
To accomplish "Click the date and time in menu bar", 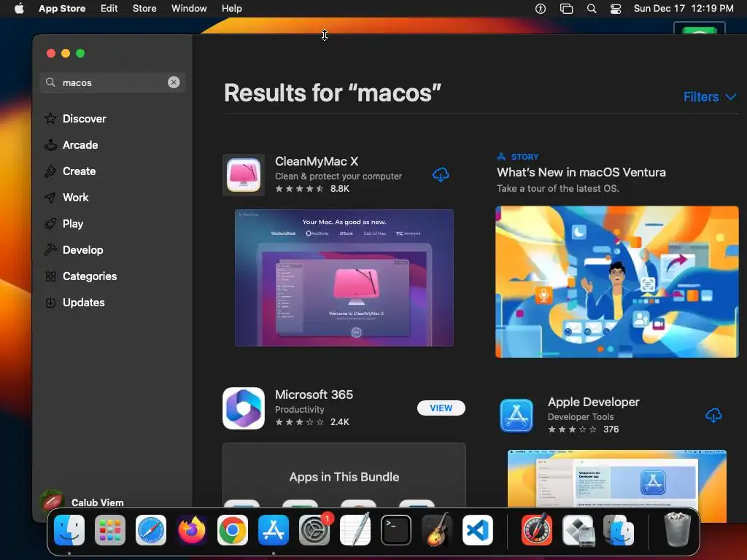I will (684, 8).
